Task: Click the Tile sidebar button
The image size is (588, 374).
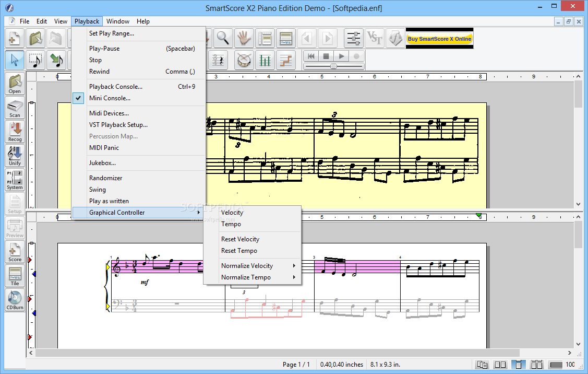Action: [x=15, y=276]
